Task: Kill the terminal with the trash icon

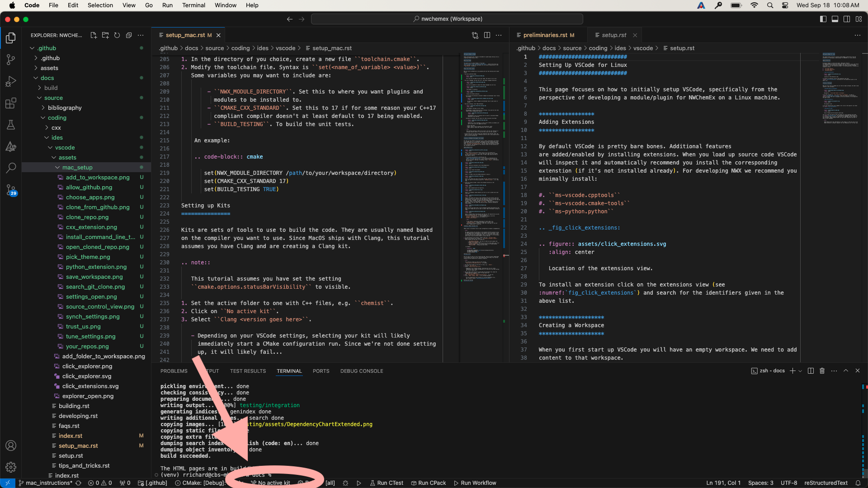Action: point(822,371)
